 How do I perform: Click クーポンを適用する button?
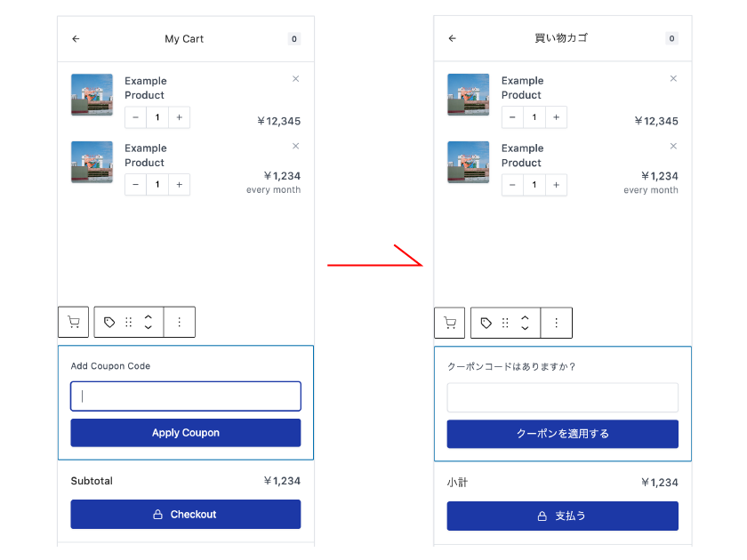[563, 434]
